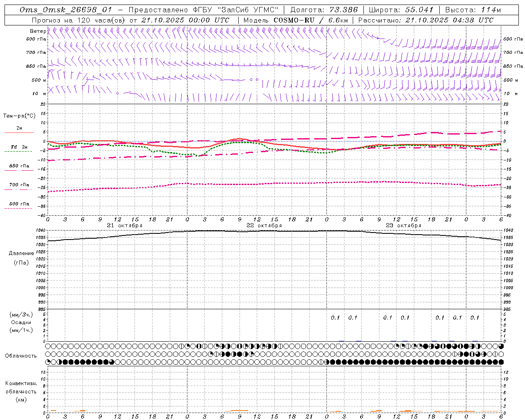525x420 pixels.
Task: Click the 850 гПа temperature legend entry
Action: tap(19, 166)
